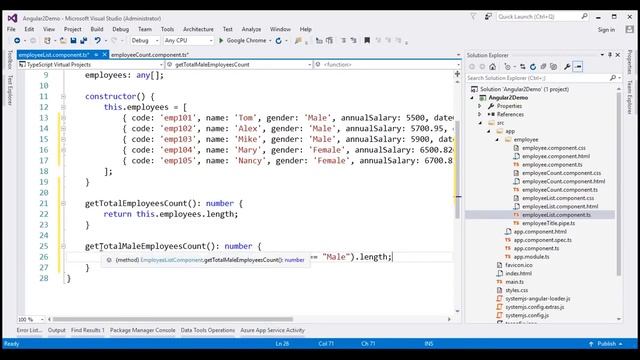Screen dimensions: 640x360
Task: Collapse the constructor code outlining region
Action: pos(63,97)
